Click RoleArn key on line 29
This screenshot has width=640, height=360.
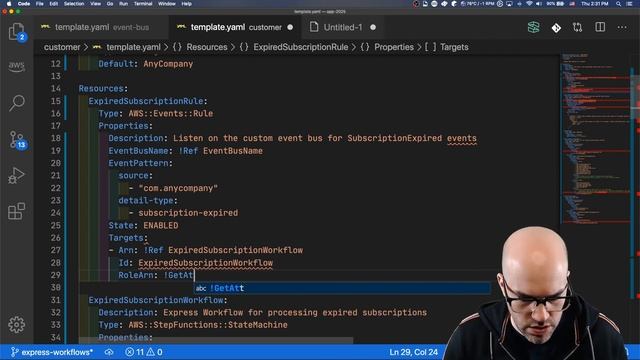(x=136, y=275)
